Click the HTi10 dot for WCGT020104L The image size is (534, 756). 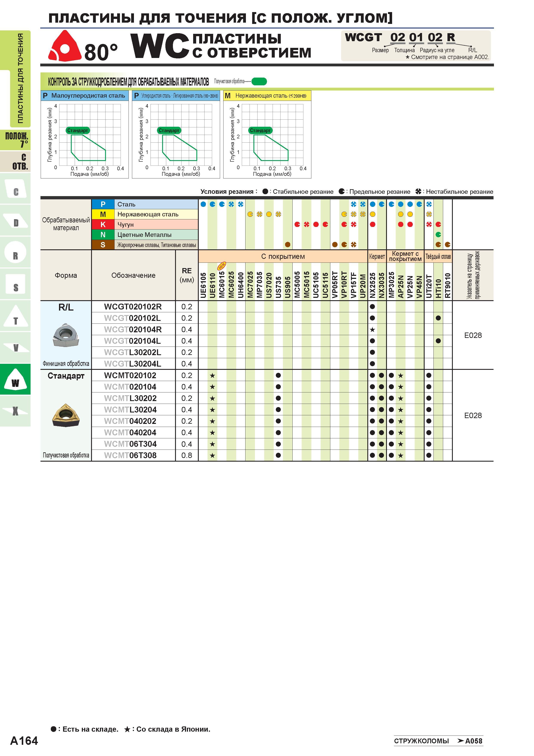(438, 341)
